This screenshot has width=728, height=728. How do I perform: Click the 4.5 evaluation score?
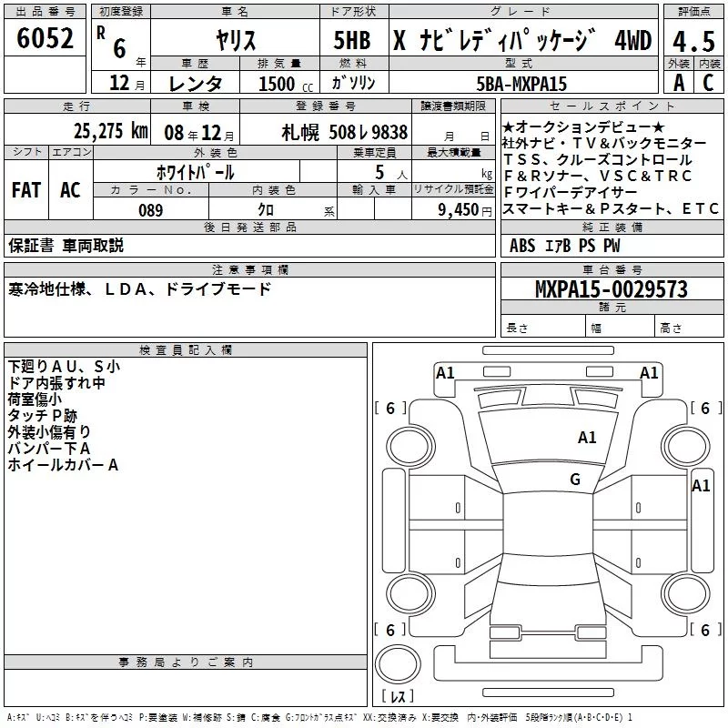(693, 41)
